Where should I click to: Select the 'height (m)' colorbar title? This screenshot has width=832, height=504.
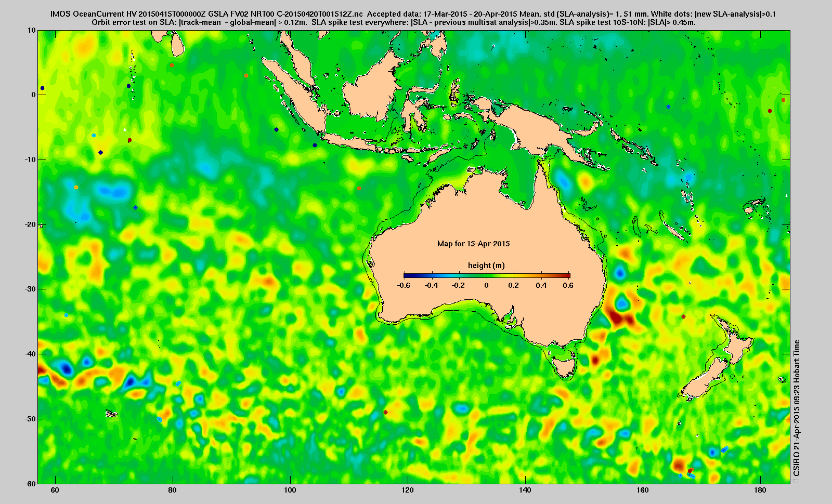(486, 266)
